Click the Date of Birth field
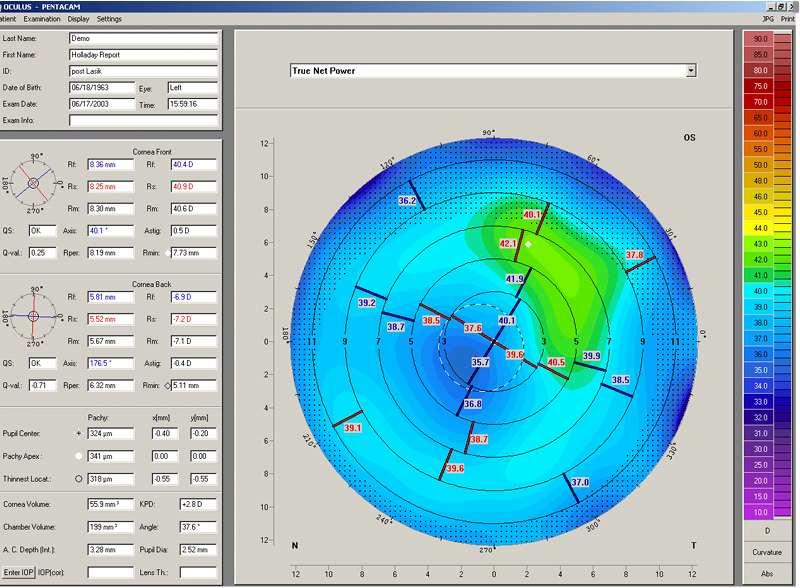 102,87
